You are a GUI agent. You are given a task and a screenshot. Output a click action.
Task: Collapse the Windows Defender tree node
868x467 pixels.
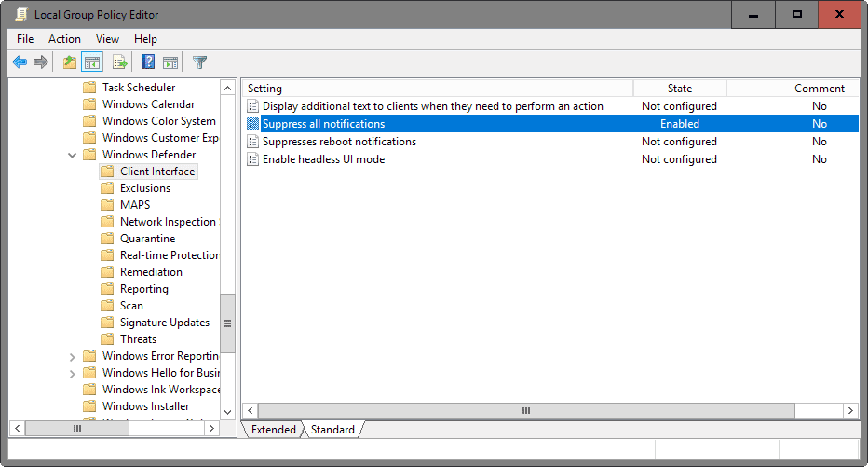[x=72, y=155]
